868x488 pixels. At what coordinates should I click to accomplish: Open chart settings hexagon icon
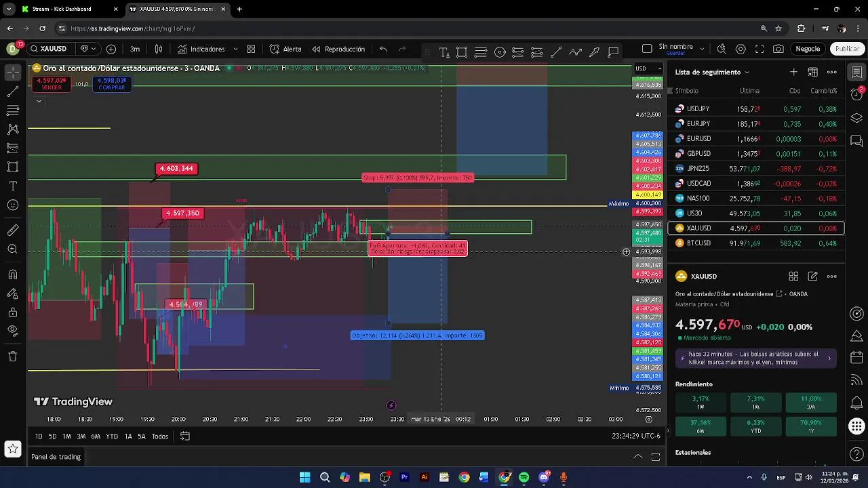(741, 49)
